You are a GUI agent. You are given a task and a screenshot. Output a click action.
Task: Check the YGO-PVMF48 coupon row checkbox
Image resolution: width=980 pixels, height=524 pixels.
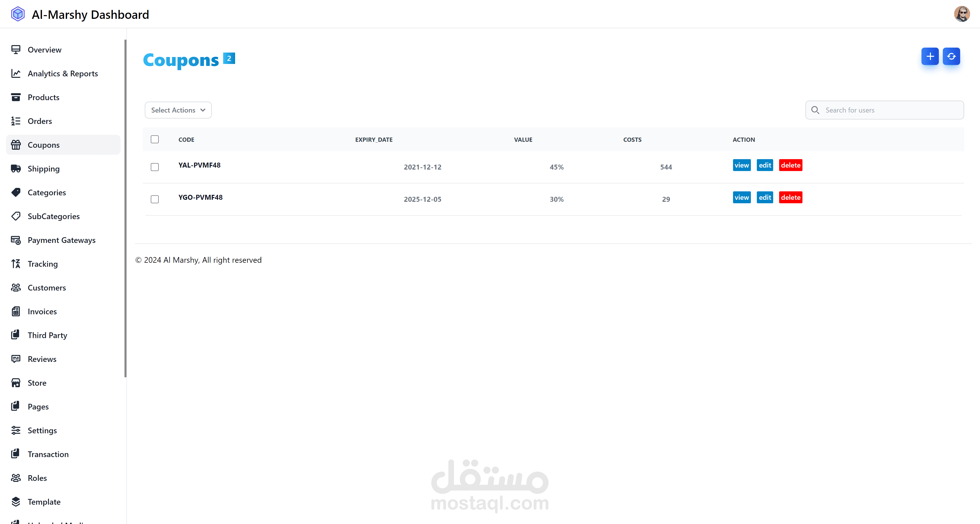click(x=154, y=199)
